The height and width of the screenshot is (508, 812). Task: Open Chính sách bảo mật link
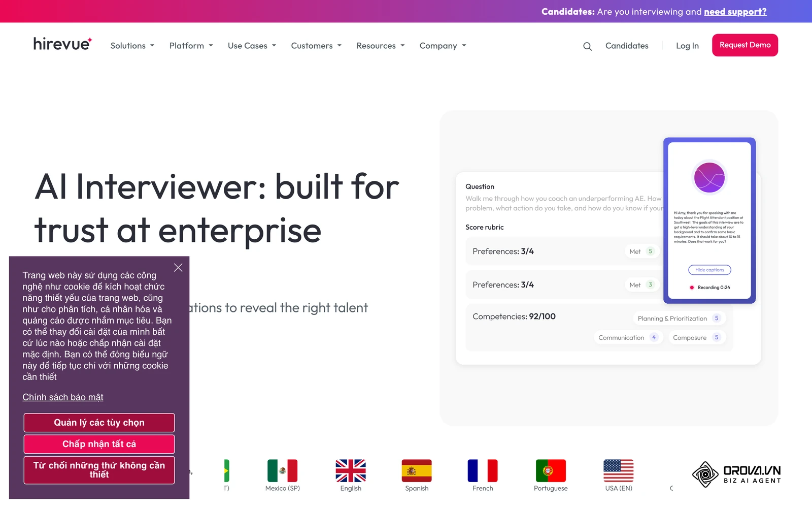tap(63, 397)
